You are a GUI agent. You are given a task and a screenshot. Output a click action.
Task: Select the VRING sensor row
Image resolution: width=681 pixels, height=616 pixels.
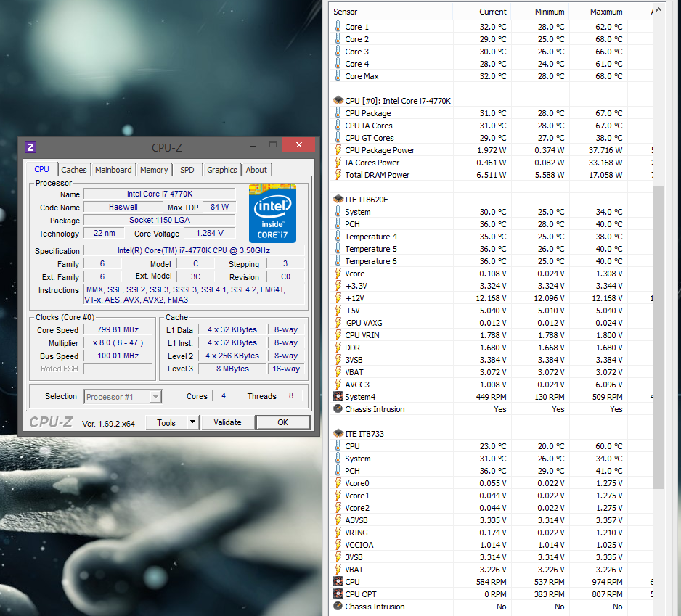[492, 533]
